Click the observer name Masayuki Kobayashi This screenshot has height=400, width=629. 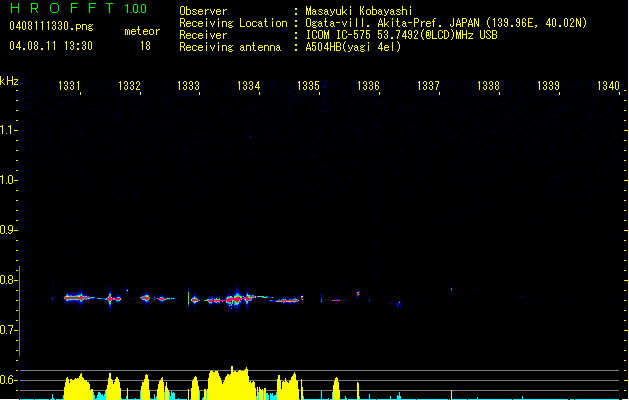click(359, 11)
